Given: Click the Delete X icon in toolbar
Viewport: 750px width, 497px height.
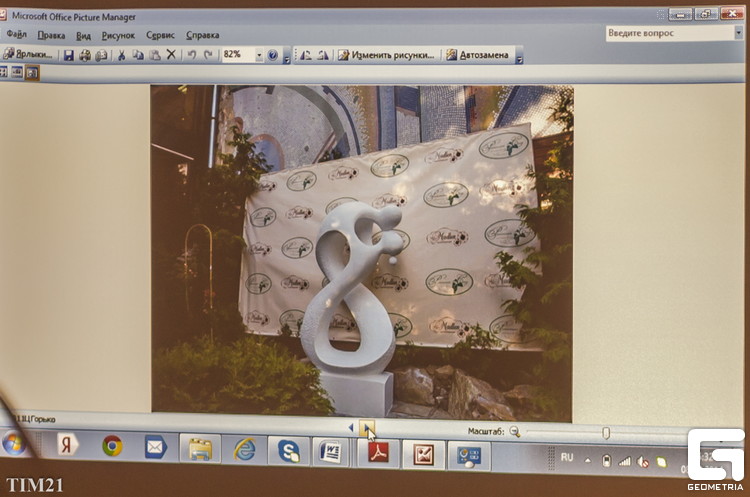Looking at the screenshot, I should click(171, 55).
